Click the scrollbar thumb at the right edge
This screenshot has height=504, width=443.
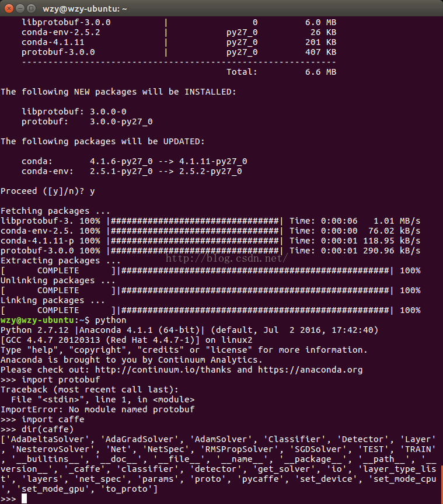point(442,485)
